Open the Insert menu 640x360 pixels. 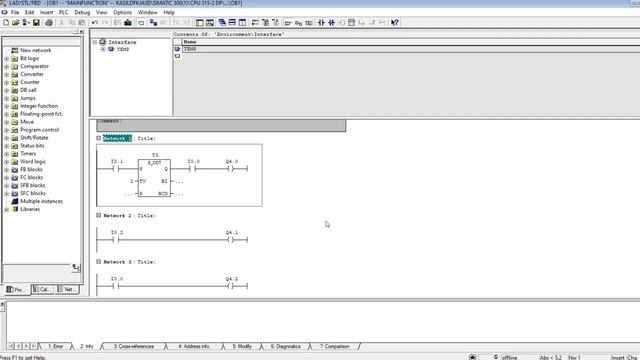[x=46, y=12]
